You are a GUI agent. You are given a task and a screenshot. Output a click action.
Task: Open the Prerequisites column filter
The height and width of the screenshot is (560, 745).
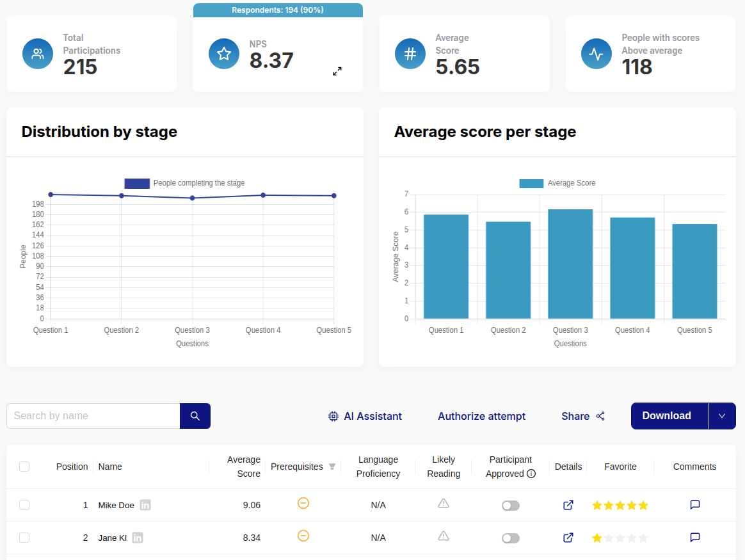[x=332, y=467]
